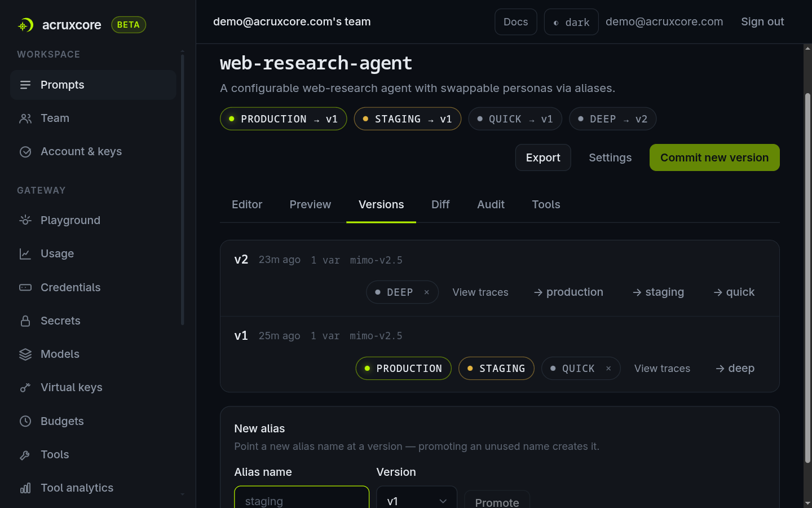Click the Alias name input field
The image size is (812, 508).
click(x=302, y=498)
